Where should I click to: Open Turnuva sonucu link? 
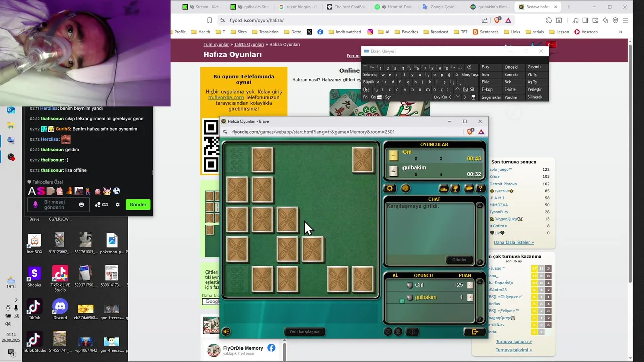click(513, 341)
